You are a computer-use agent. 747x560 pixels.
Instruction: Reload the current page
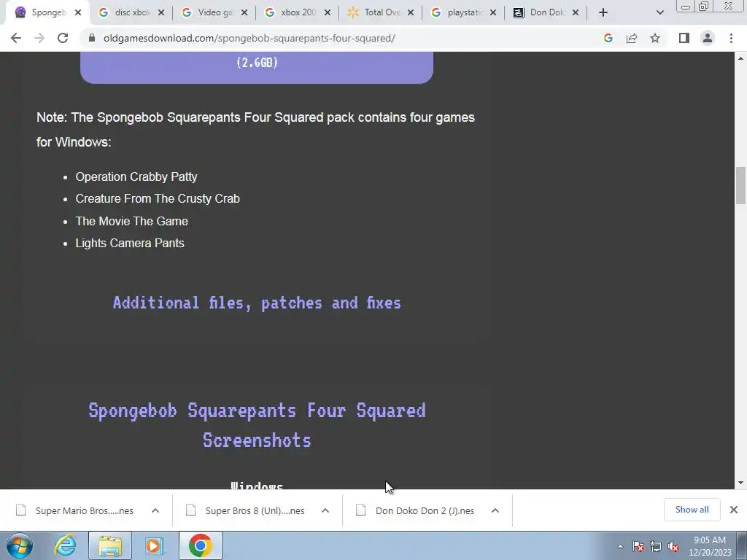click(x=63, y=38)
